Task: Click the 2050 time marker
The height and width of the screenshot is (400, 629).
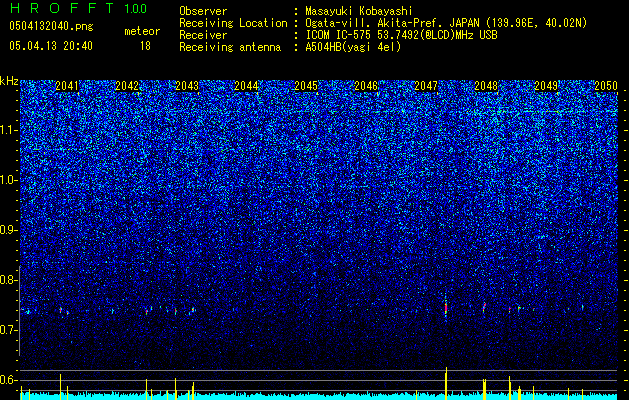Action: (x=606, y=86)
